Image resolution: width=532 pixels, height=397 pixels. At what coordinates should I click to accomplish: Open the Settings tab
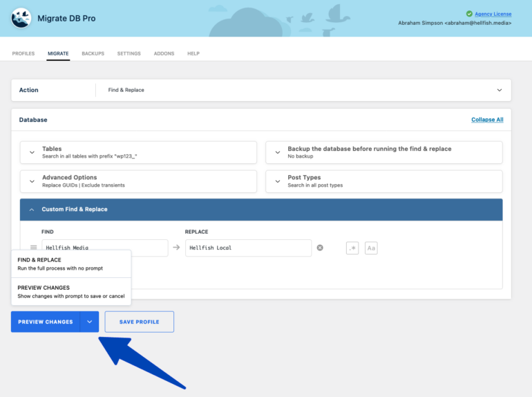click(129, 53)
